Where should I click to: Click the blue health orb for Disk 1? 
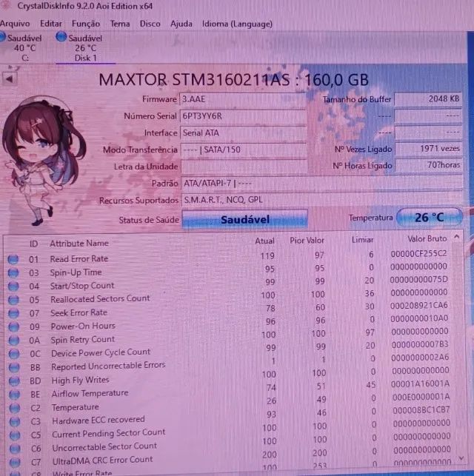click(x=61, y=37)
